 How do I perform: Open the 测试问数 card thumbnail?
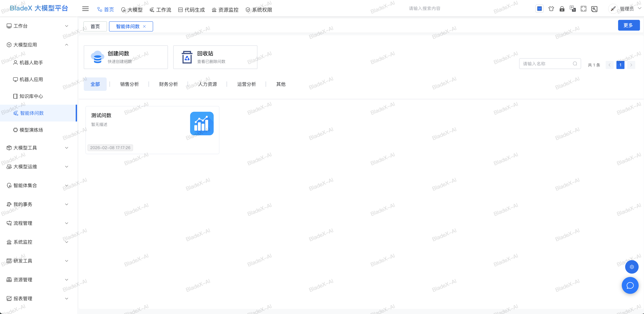click(202, 123)
